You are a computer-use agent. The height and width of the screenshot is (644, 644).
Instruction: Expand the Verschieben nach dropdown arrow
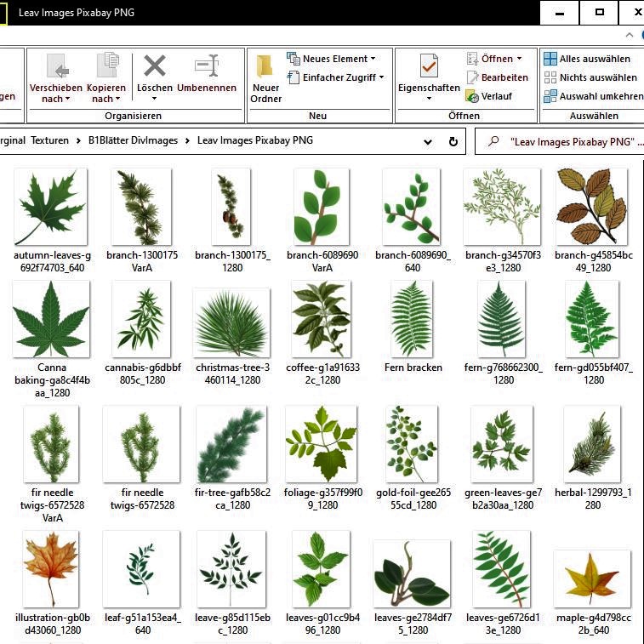pyautogui.click(x=67, y=99)
